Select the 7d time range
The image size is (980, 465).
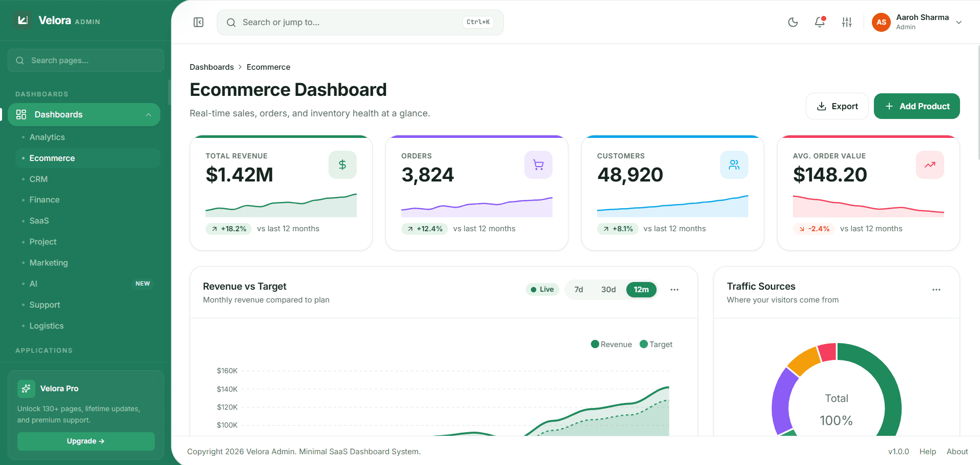tap(579, 290)
